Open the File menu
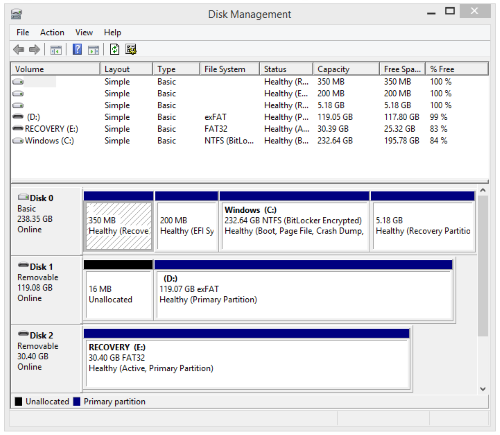This screenshot has width=500, height=435. [23, 32]
